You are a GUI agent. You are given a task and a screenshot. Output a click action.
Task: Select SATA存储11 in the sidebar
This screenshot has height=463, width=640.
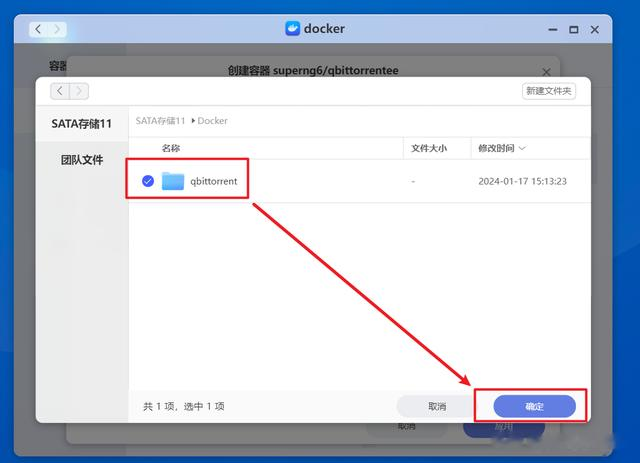[82, 124]
